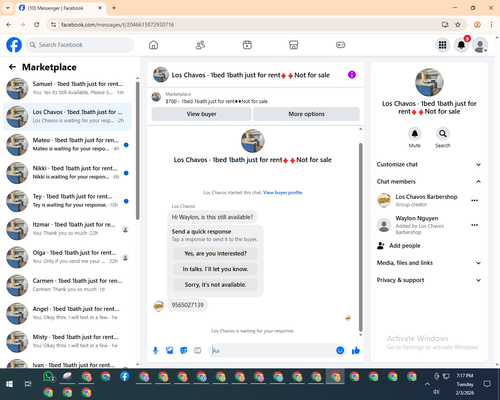Reload the page in Chrome
The width and height of the screenshot is (500, 400).
pos(37,25)
